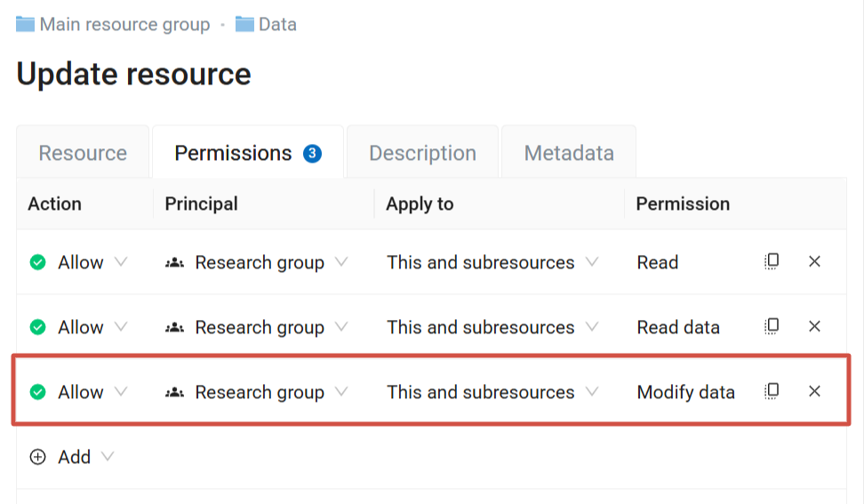Expand Apply to dropdown in Modify data row
864x504 pixels.
pos(592,392)
